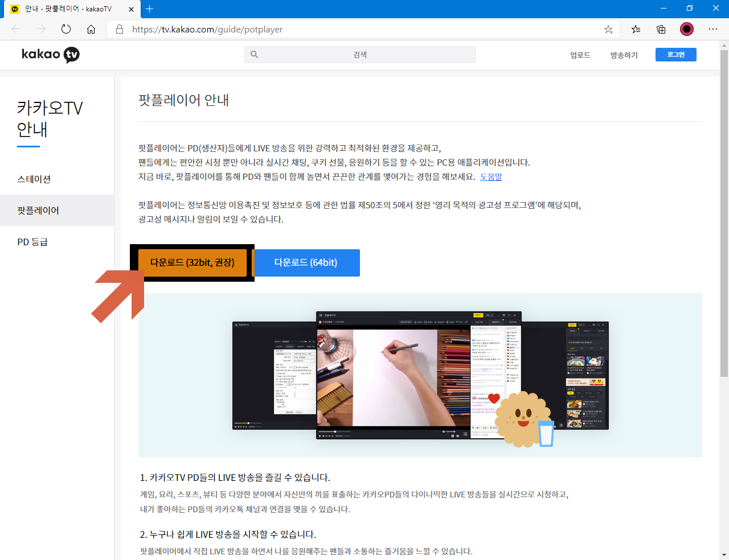This screenshot has height=560, width=729.
Task: Open the browser Settings and more menu
Action: pyautogui.click(x=713, y=29)
